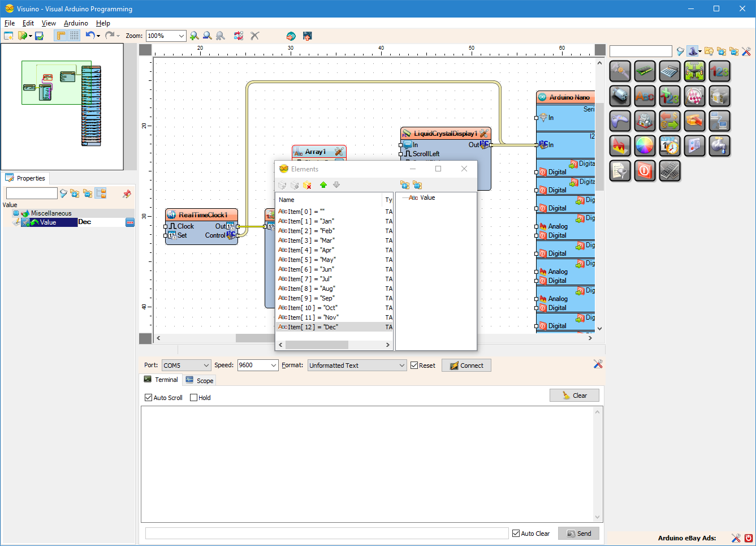Click the Clear terminal button
Viewport: 756px width, 546px height.
pos(574,395)
